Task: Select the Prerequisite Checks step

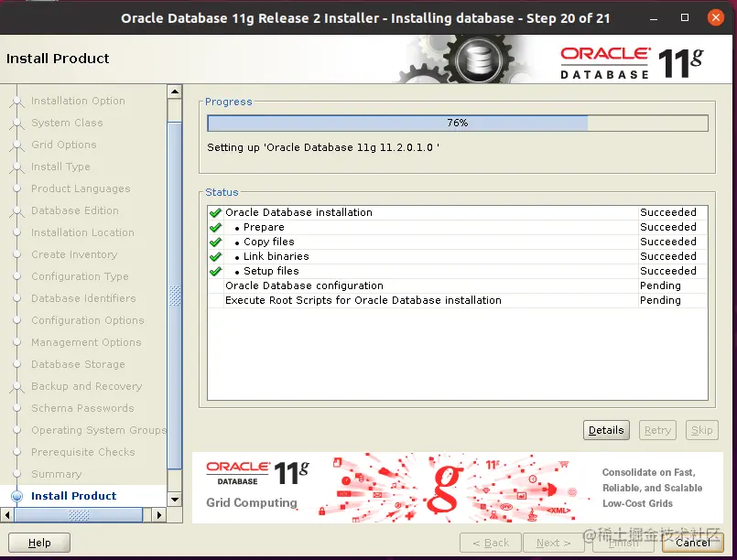Action: tap(82, 452)
